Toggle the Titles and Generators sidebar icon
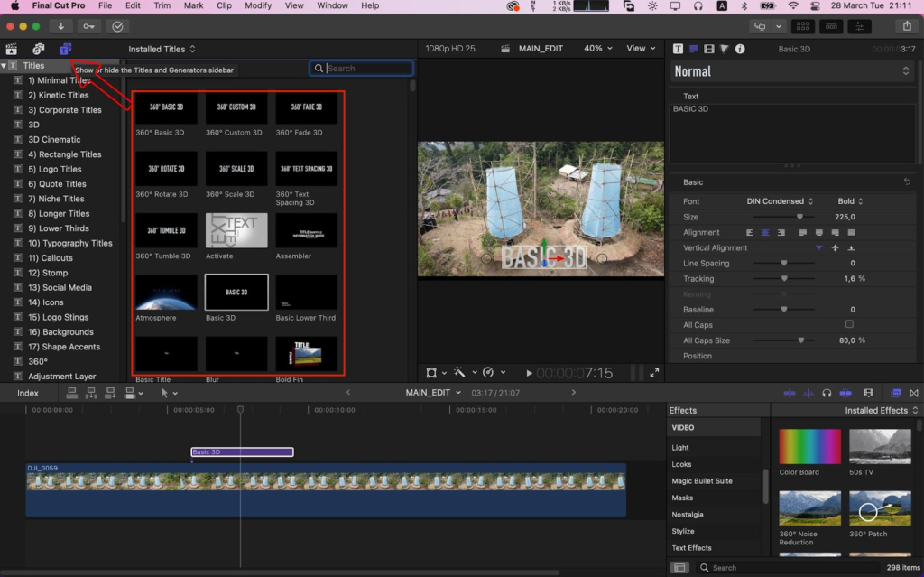This screenshot has width=924, height=577. tap(65, 49)
